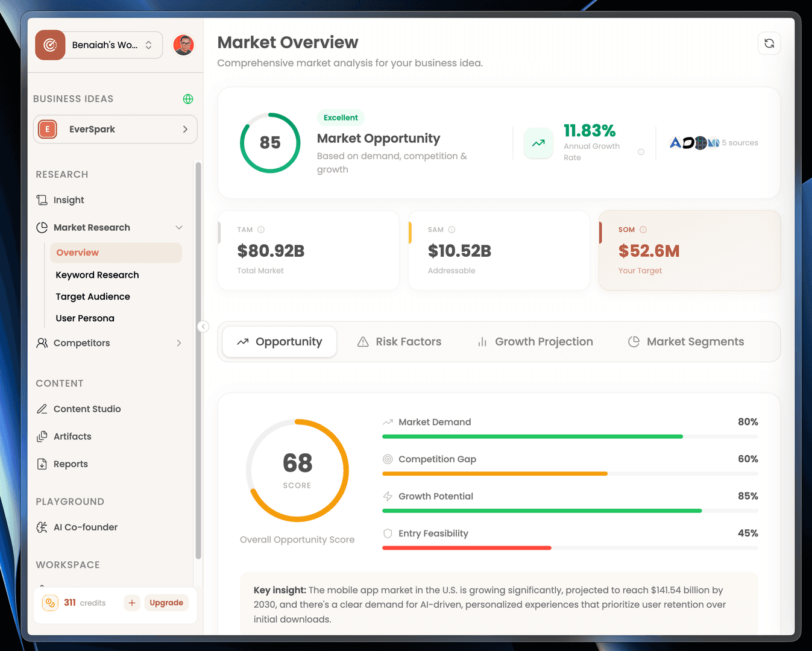Click the 5 sources logos group
Image resolution: width=812 pixels, height=651 pixels.
point(714,143)
